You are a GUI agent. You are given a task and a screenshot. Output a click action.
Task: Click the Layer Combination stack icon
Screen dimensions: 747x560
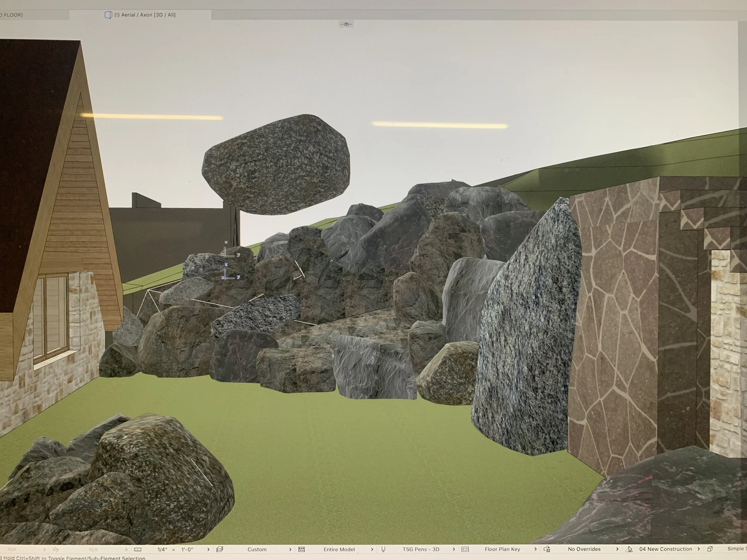pos(220,549)
